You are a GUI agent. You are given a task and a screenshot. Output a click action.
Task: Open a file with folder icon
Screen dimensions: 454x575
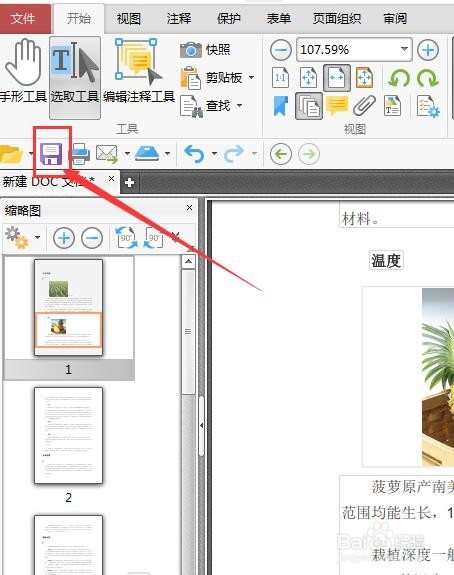[x=11, y=154]
